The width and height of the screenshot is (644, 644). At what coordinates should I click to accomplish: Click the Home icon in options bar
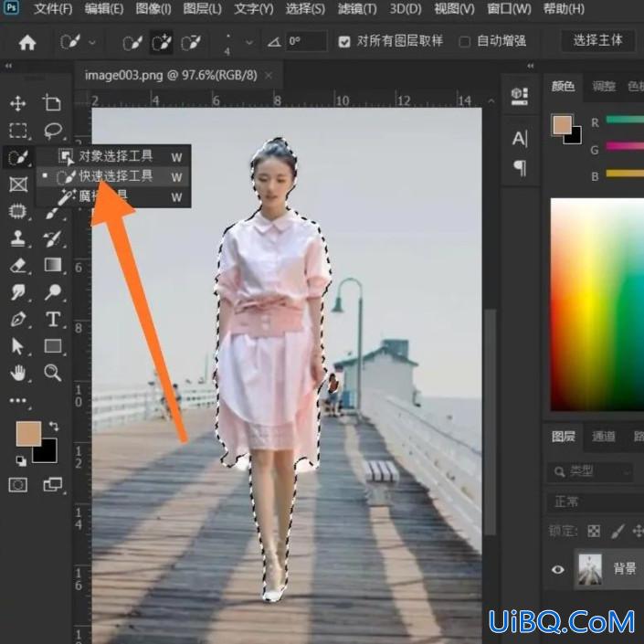click(27, 42)
